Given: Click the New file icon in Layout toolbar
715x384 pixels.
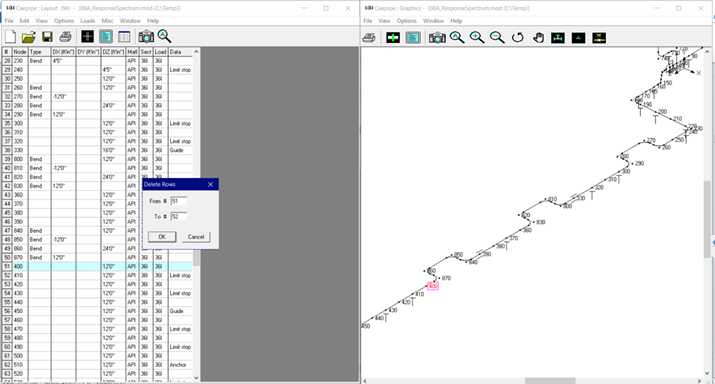Looking at the screenshot, I should pos(10,36).
